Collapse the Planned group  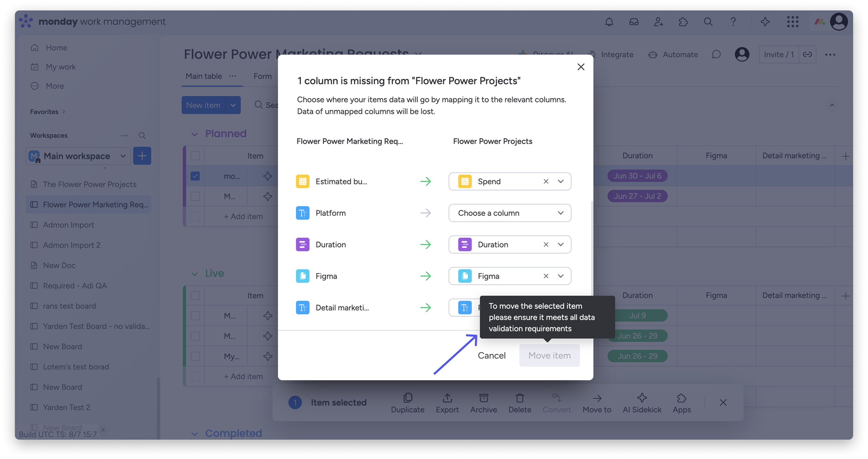coord(194,135)
